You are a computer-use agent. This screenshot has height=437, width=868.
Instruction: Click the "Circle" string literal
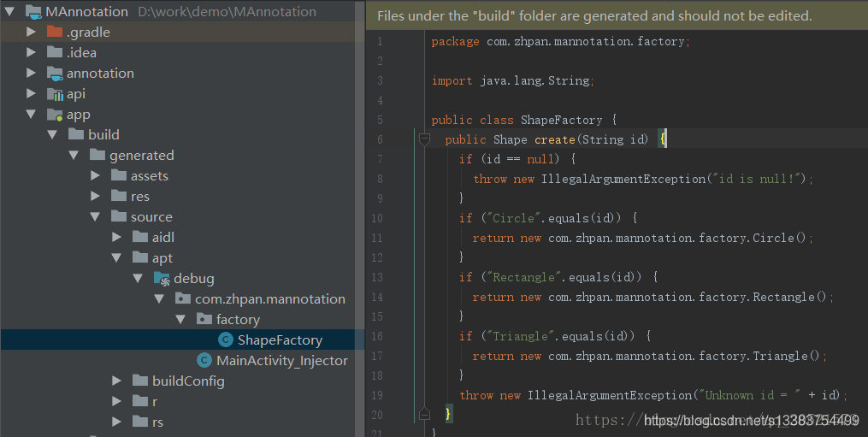coord(513,218)
